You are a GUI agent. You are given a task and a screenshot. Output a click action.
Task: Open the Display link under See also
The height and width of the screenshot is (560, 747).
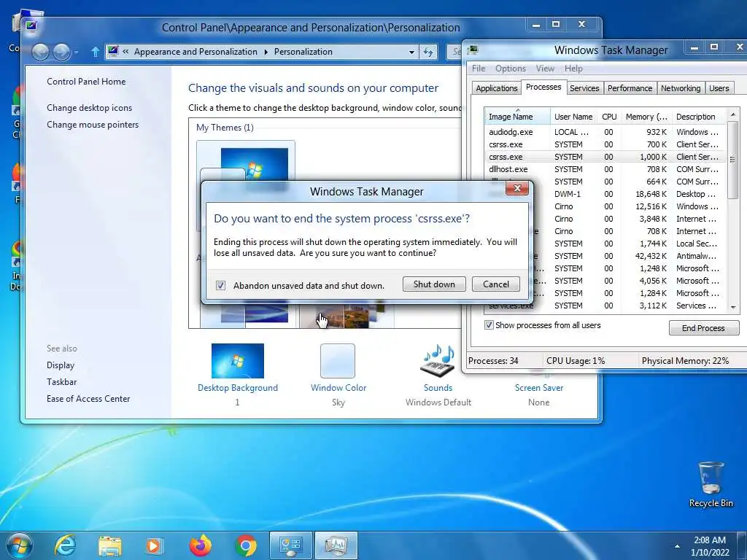pos(61,365)
